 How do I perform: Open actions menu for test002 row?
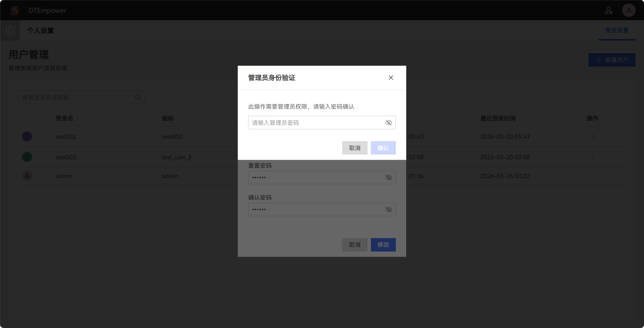(593, 136)
